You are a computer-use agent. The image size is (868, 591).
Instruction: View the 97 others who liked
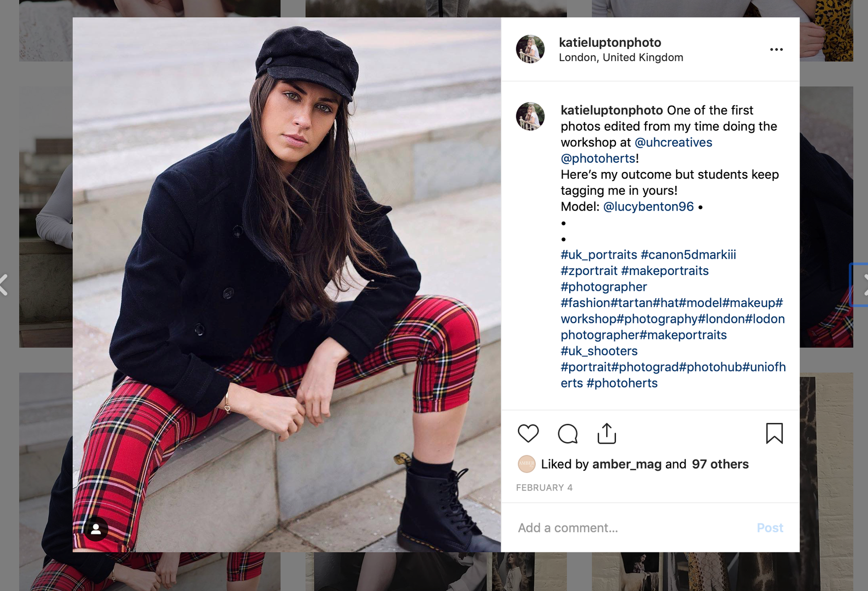tap(720, 464)
